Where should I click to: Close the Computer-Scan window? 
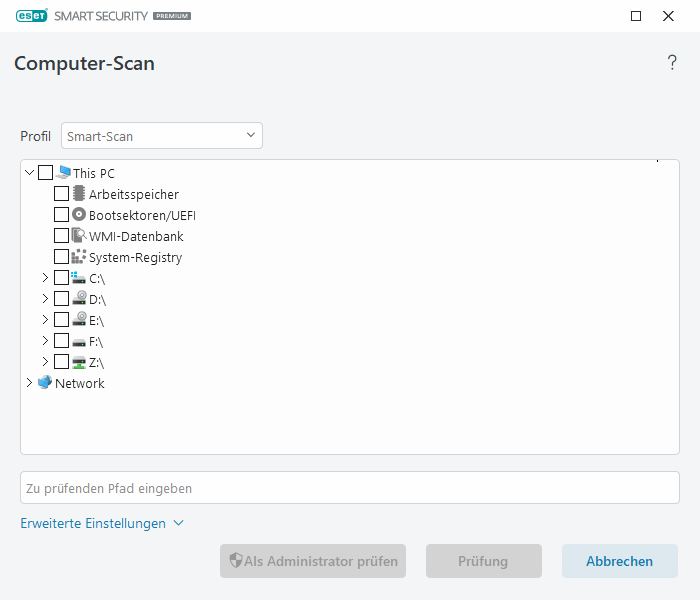click(x=668, y=16)
